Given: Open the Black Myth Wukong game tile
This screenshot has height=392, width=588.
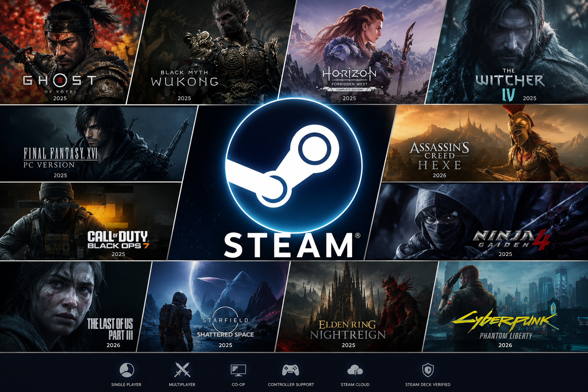Looking at the screenshot, I should [x=211, y=52].
